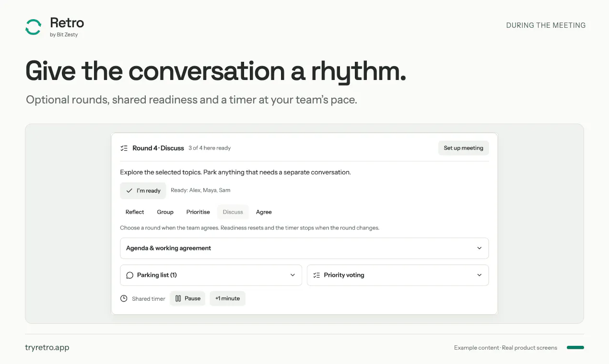The height and width of the screenshot is (364, 609).
Task: Switch to the Agree round
Action: (264, 212)
